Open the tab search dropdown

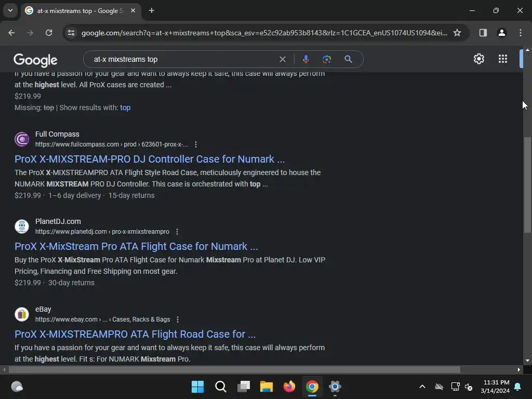[x=10, y=10]
